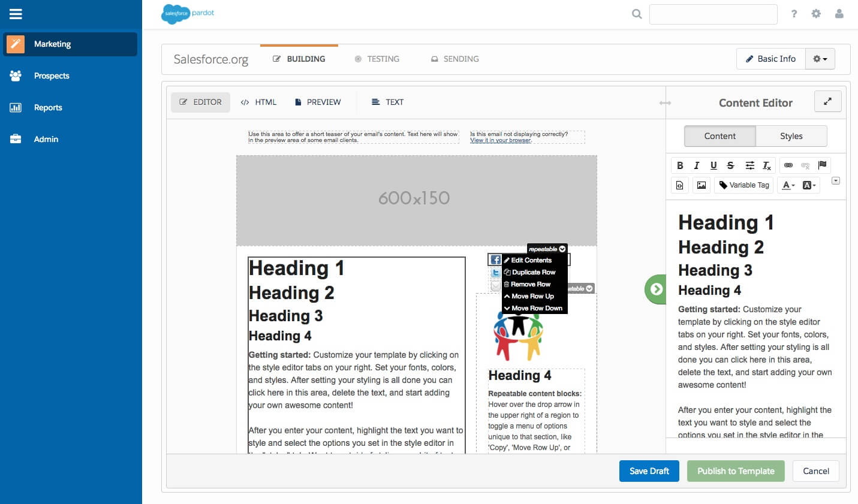Open the gear settings dropdown near Basic Info
This screenshot has height=504, width=858.
pyautogui.click(x=820, y=58)
